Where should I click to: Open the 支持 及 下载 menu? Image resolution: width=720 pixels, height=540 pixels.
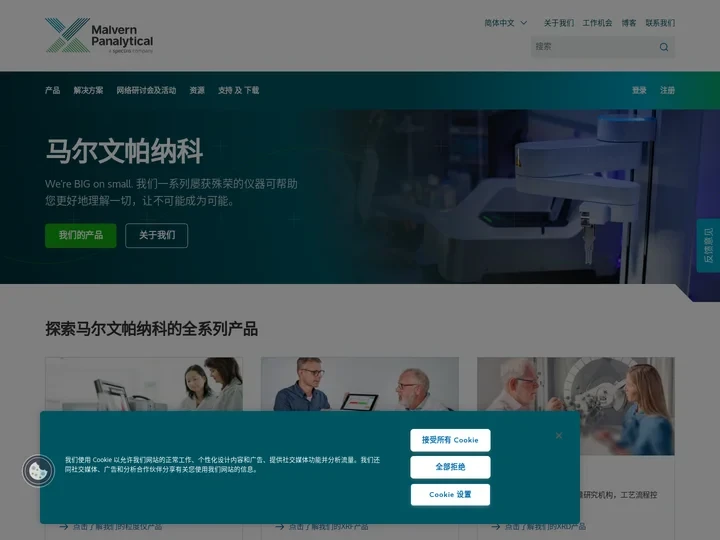coord(238,90)
